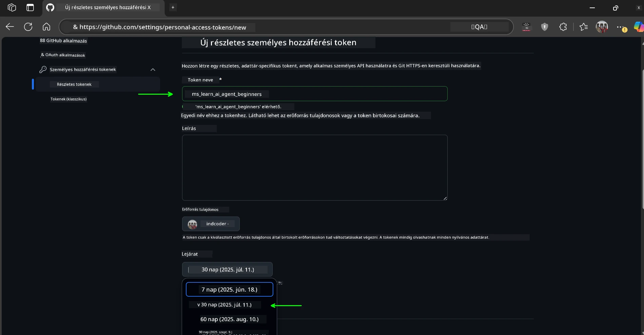
Task: Open tab groups with stacked-squares icon
Action: point(12,7)
